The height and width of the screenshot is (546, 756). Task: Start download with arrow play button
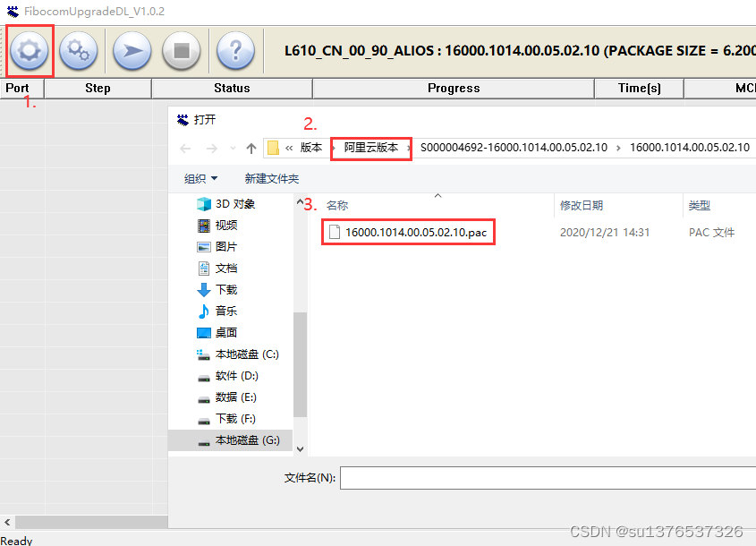(132, 50)
